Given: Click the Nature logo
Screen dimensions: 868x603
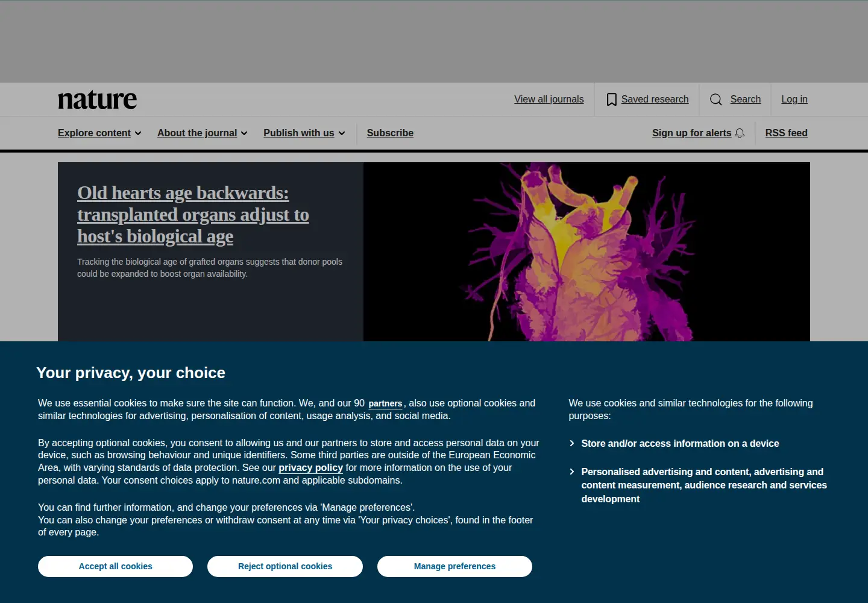Looking at the screenshot, I should 97,100.
